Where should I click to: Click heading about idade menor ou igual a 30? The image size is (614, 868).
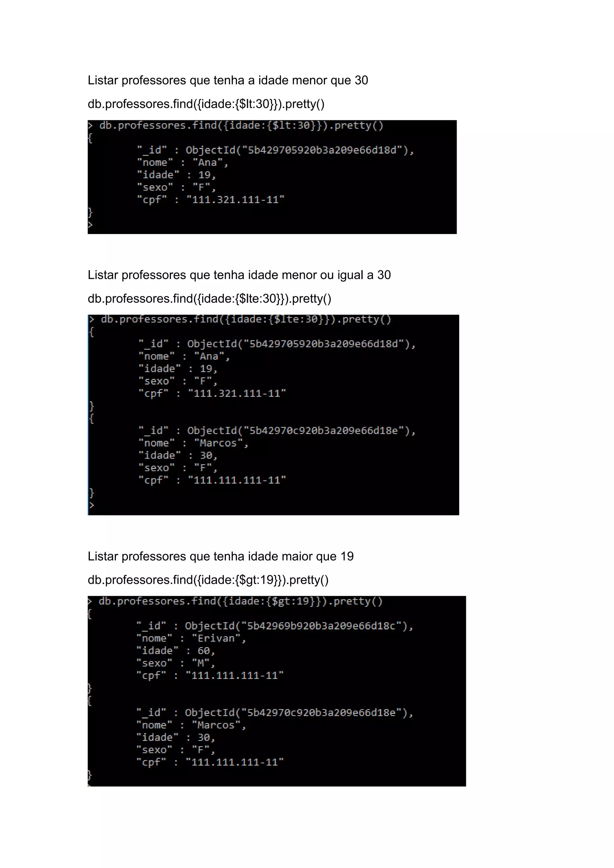pos(239,275)
